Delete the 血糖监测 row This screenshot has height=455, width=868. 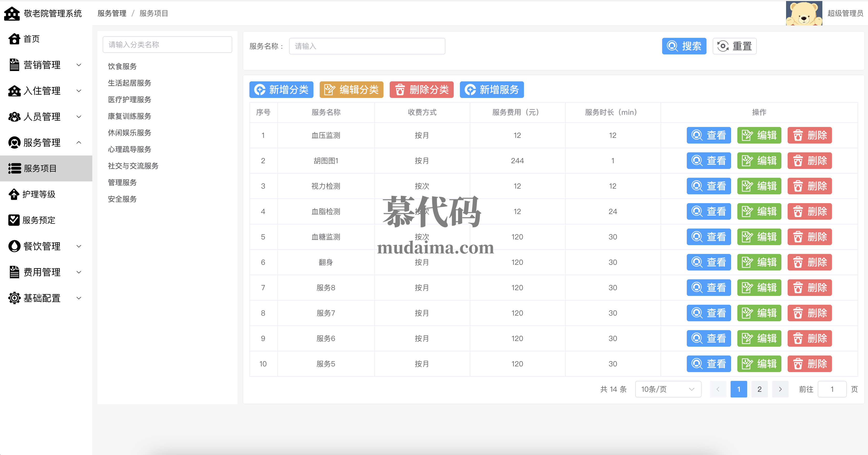[x=809, y=237]
